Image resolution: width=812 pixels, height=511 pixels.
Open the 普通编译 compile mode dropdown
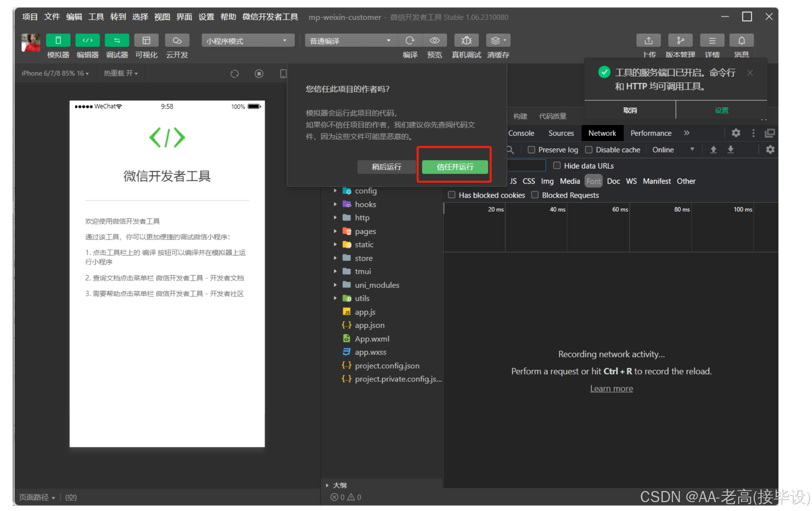(351, 41)
